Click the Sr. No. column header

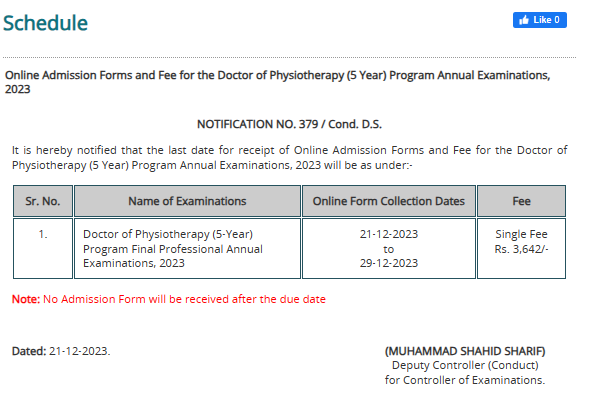pyautogui.click(x=43, y=201)
